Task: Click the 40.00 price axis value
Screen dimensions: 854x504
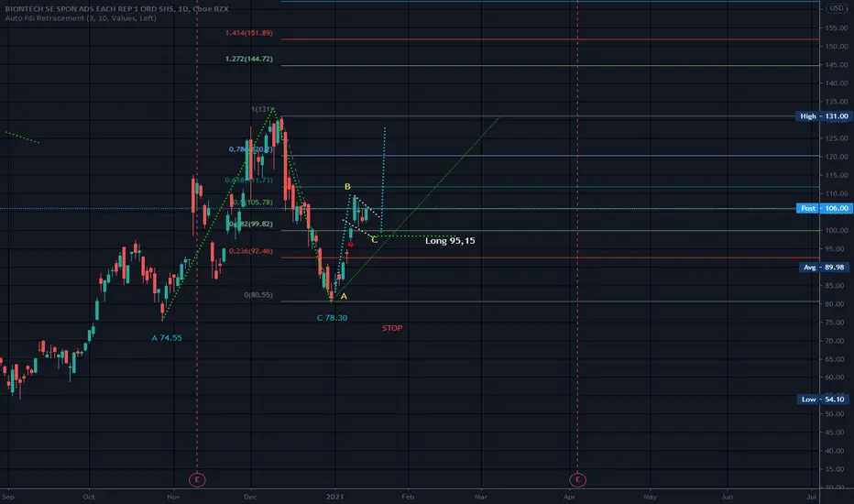Action: click(x=836, y=451)
